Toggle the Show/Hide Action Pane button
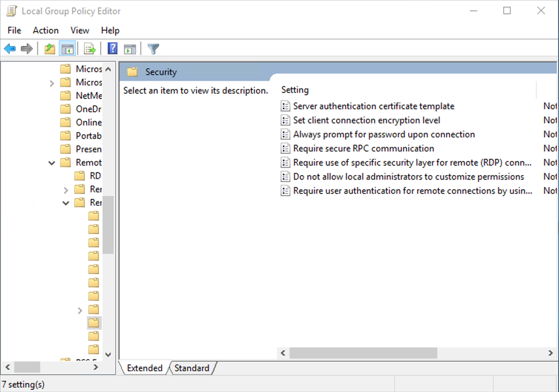559x392 pixels. click(130, 48)
